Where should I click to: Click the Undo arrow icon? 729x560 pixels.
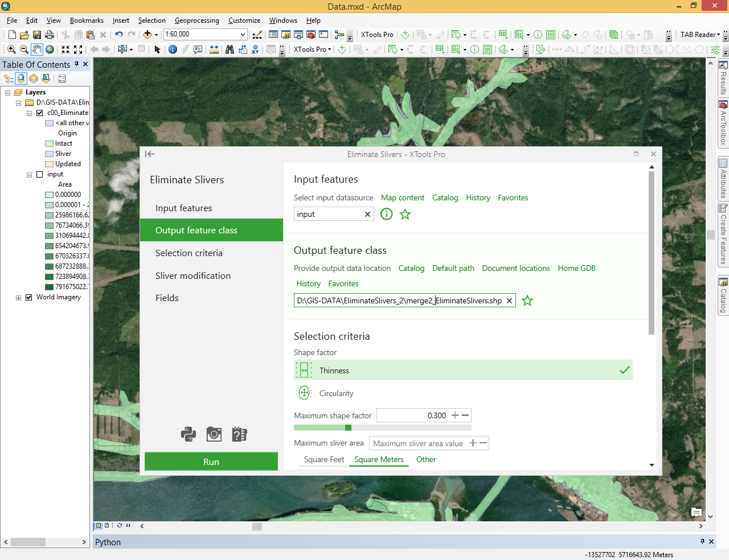pos(118,35)
